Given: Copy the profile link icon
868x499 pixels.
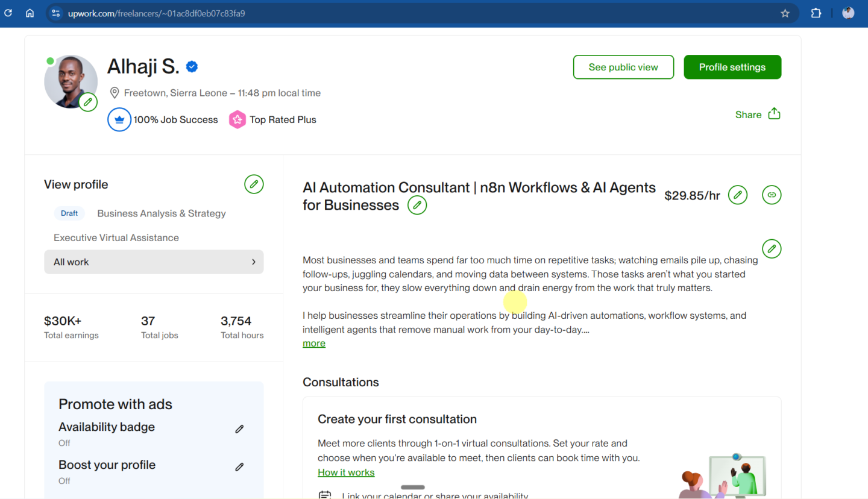Looking at the screenshot, I should point(772,195).
